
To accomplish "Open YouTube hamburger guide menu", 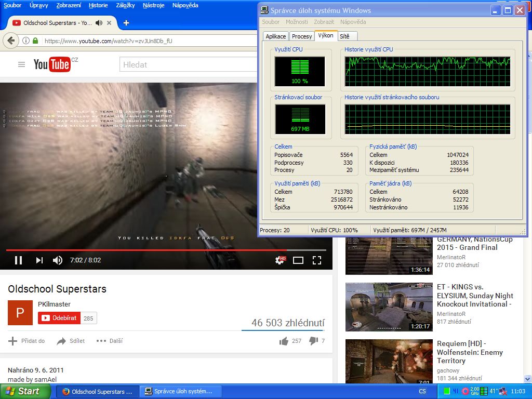I will coord(21,64).
